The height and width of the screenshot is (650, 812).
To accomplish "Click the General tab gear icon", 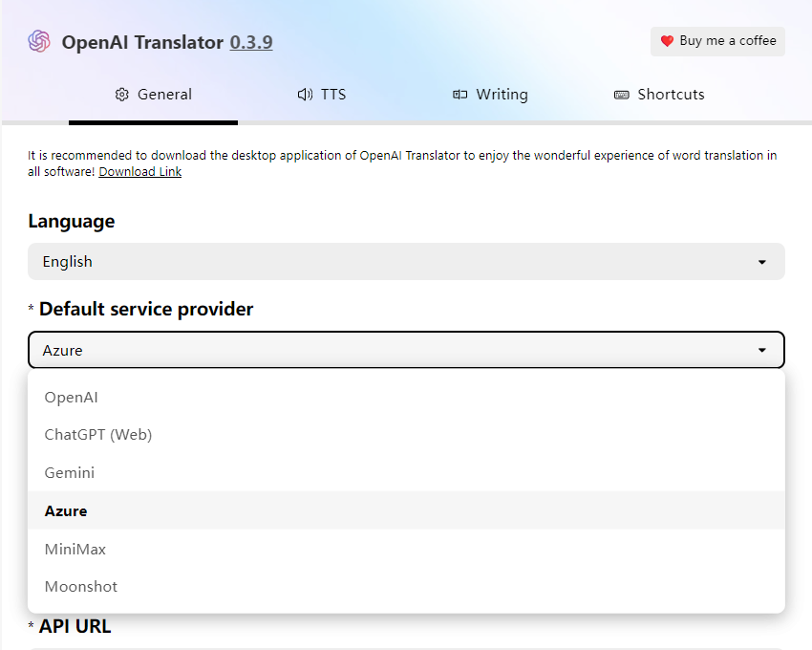I will (x=121, y=95).
